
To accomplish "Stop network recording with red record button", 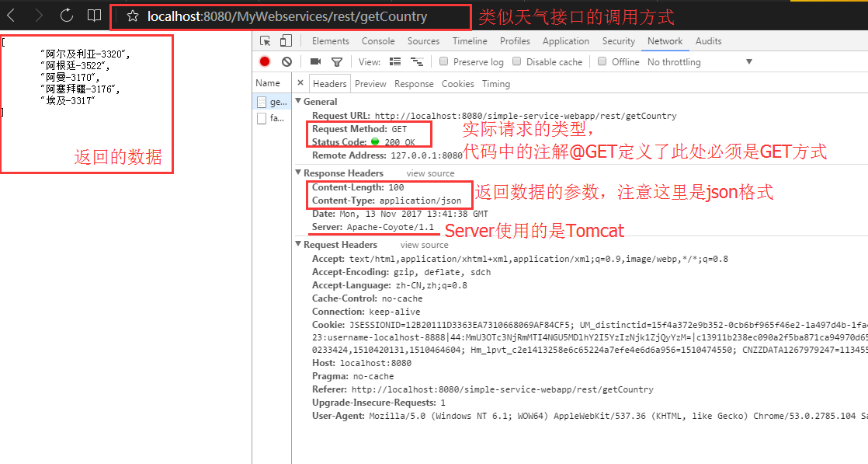I will (265, 61).
